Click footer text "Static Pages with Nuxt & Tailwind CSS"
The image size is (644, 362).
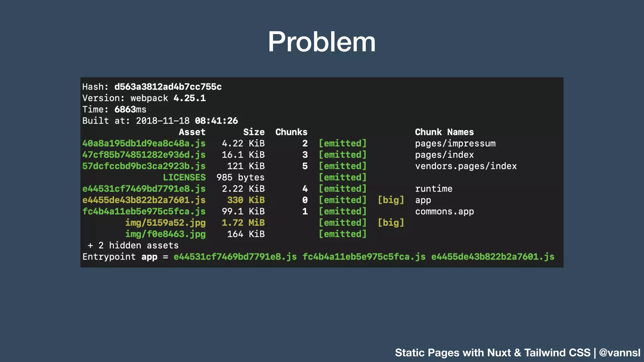(x=493, y=353)
